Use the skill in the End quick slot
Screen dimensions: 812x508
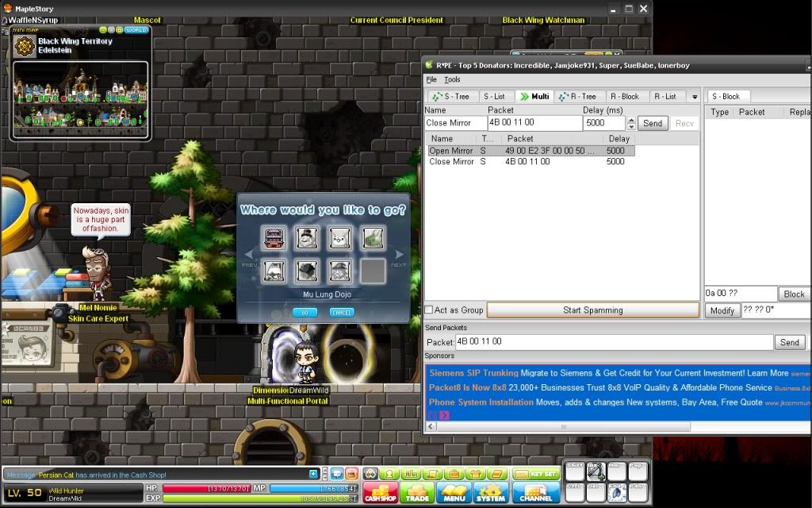point(617,493)
